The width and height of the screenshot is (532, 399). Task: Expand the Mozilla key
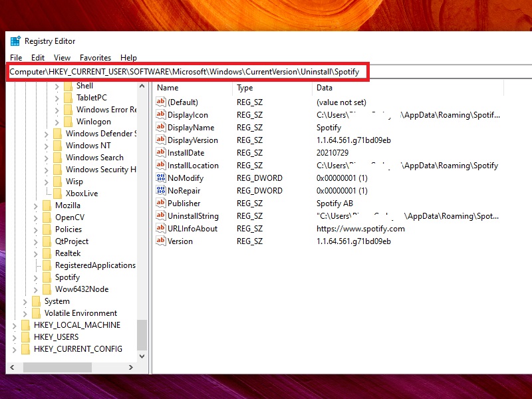pyautogui.click(x=36, y=206)
